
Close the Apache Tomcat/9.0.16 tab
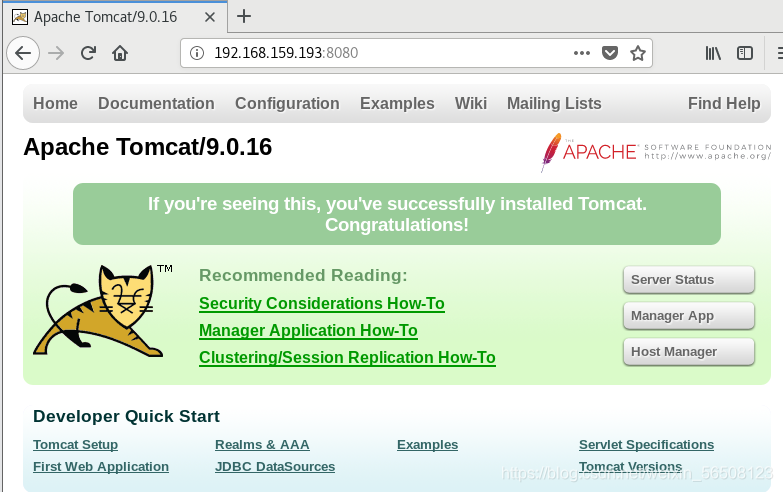click(210, 17)
